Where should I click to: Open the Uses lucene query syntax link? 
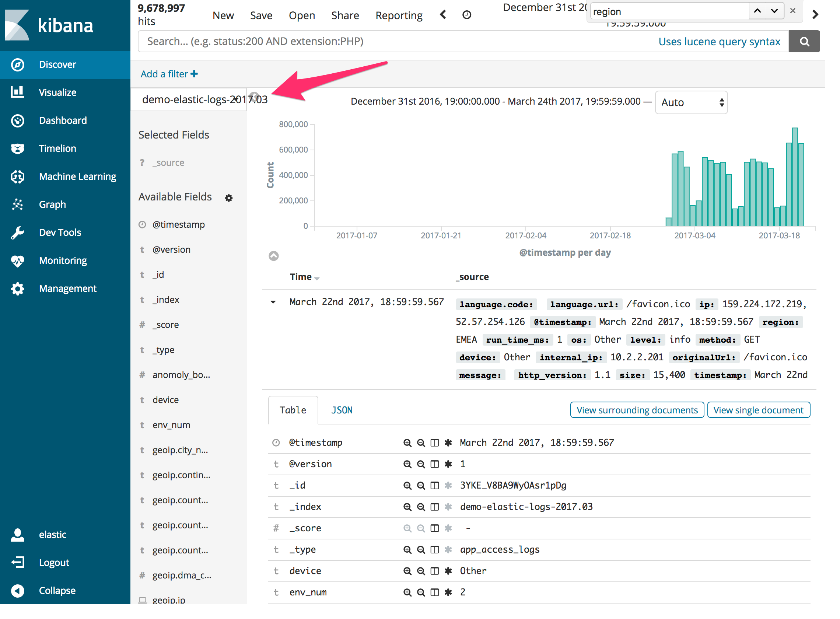[x=720, y=41]
